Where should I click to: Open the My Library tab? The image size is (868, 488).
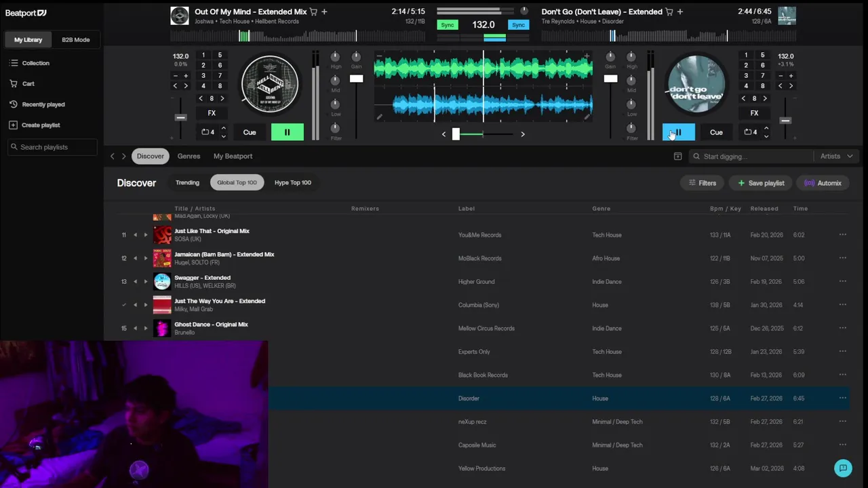pyautogui.click(x=28, y=40)
